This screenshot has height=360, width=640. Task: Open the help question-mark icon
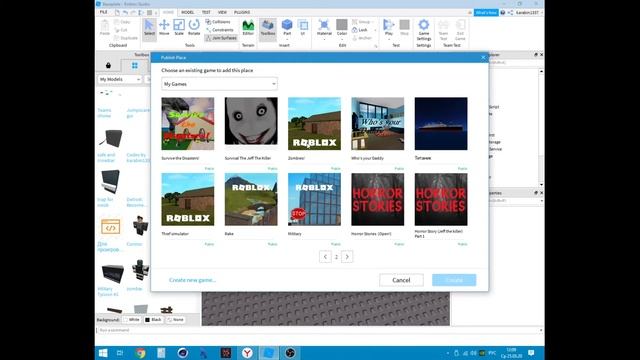pyautogui.click(x=503, y=13)
